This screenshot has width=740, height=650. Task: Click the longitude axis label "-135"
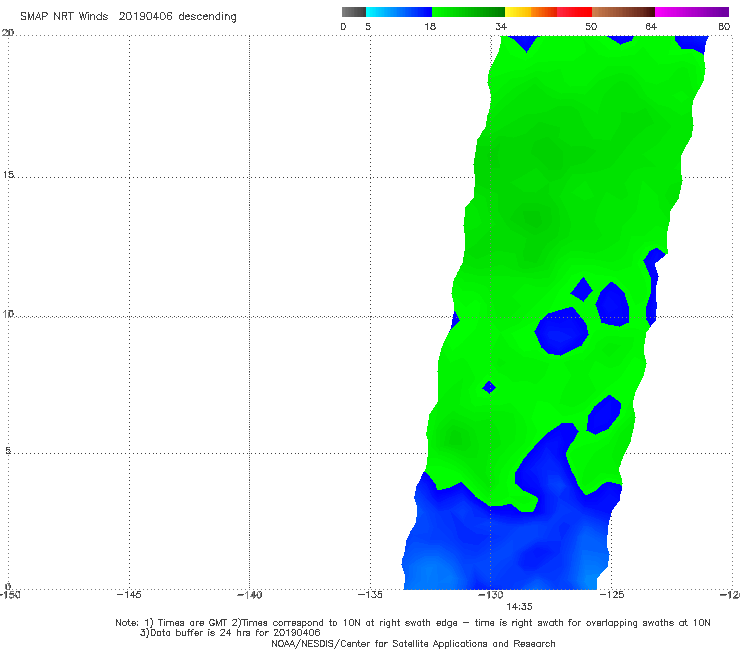click(370, 595)
